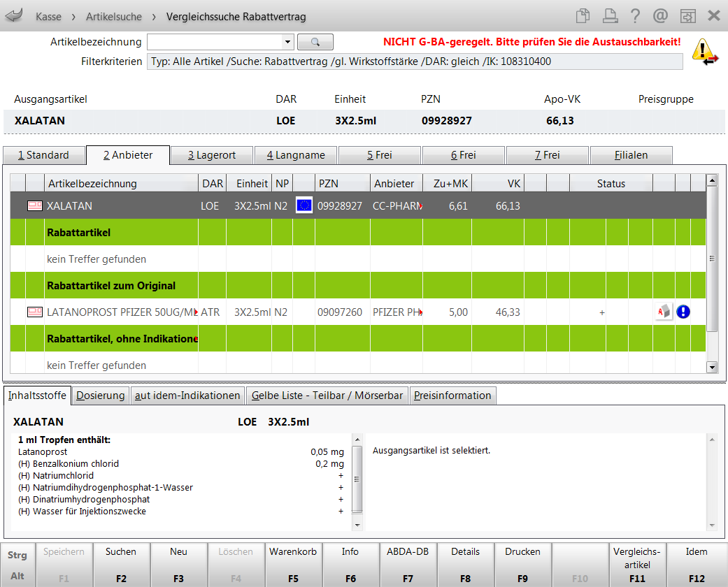
Task: Click the Idem F12 button
Action: point(697,565)
